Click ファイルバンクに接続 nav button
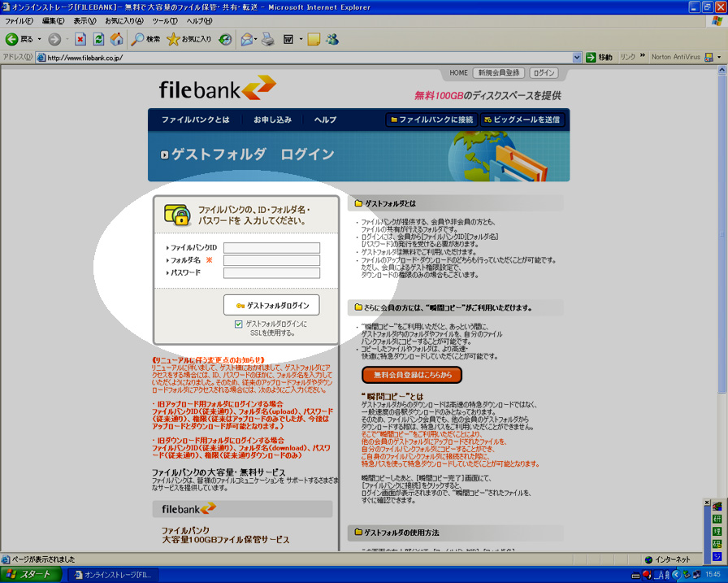The width and height of the screenshot is (728, 583). [431, 120]
